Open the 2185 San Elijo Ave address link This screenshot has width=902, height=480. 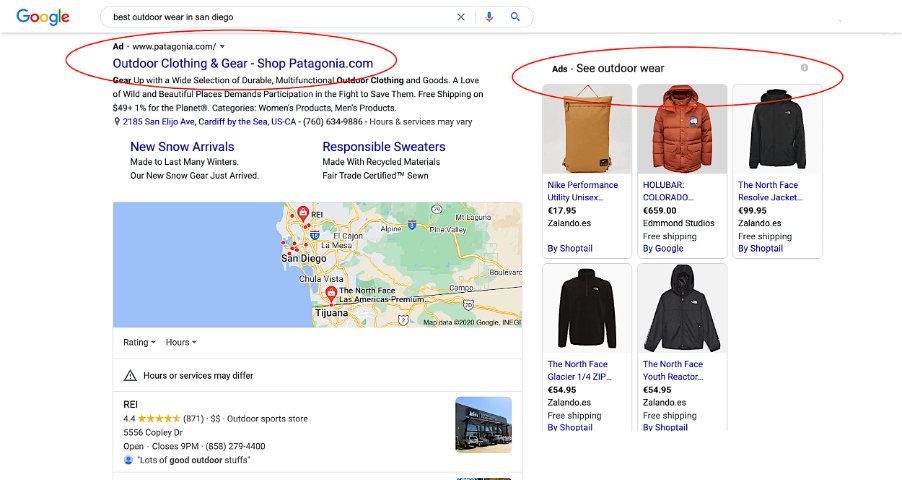pos(209,122)
